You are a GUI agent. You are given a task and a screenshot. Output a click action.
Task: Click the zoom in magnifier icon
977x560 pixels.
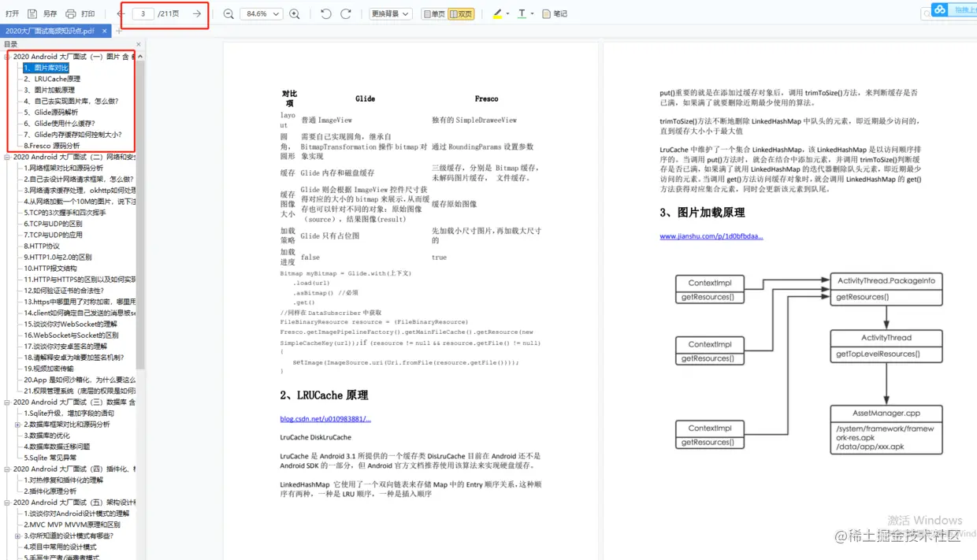click(295, 13)
